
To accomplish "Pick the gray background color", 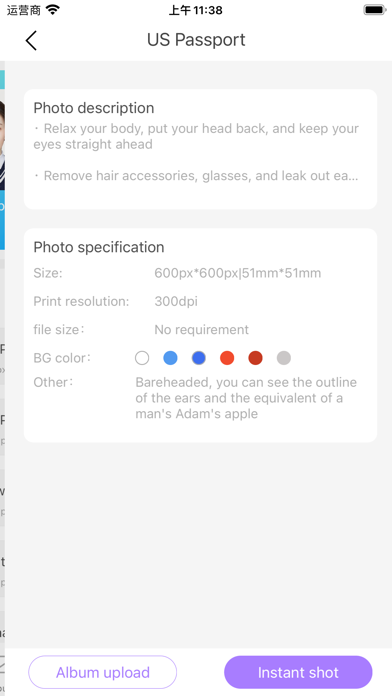I will click(x=284, y=358).
